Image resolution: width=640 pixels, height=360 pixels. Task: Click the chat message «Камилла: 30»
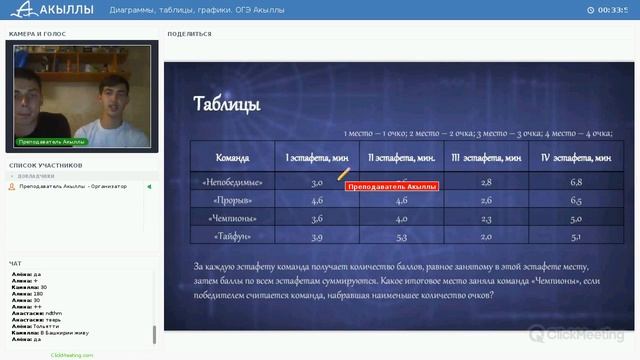[x=29, y=287]
